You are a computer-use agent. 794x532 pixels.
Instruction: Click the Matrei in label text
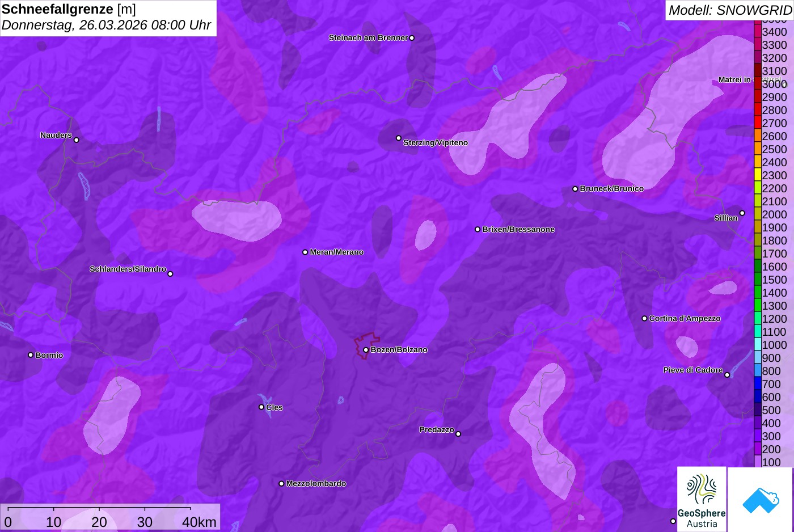tap(734, 80)
